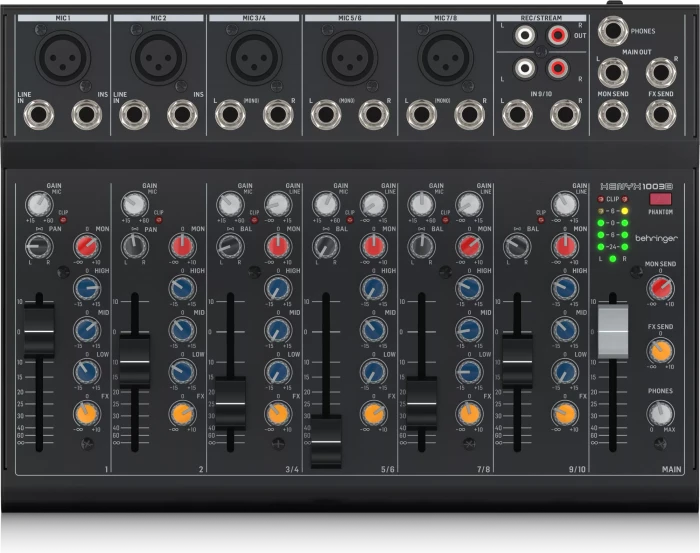
Task: Click the 'behringer' brand logo text
Action: point(656,239)
